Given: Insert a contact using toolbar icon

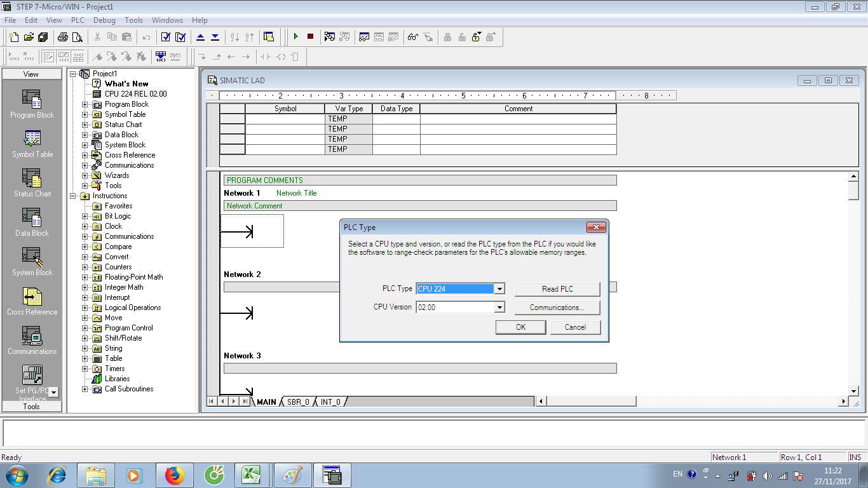Looking at the screenshot, I should point(265,57).
